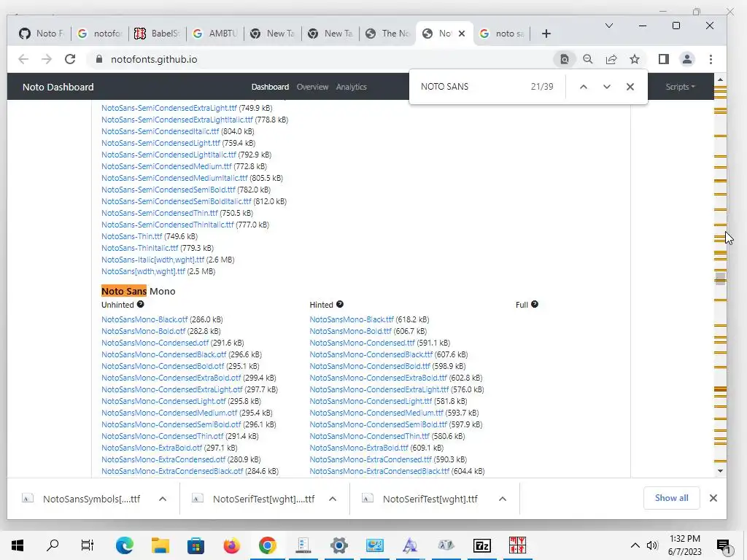Open the Settings gear app on taskbar
Image resolution: width=747 pixels, height=560 pixels.
pos(338,545)
